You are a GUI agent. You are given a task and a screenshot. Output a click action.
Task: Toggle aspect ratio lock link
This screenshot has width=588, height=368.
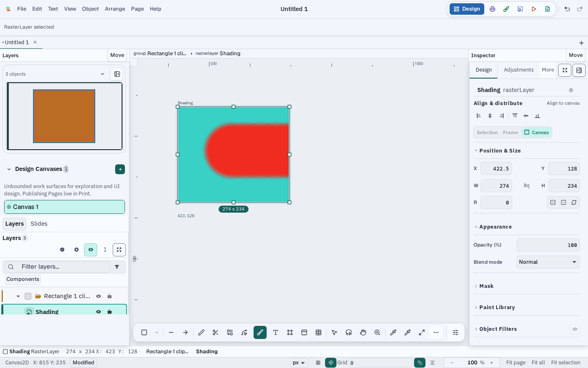pyautogui.click(x=527, y=186)
